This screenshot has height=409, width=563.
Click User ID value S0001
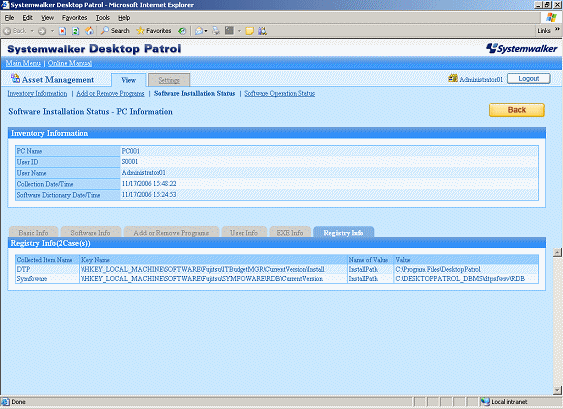130,162
